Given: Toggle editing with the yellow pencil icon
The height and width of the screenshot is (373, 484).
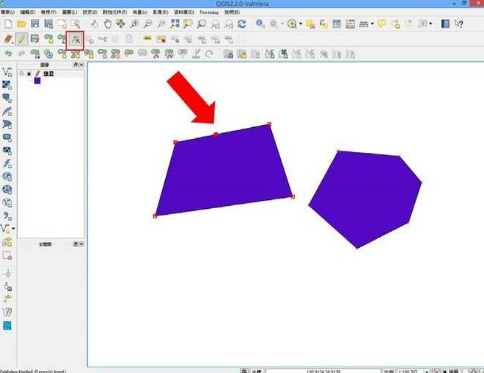Looking at the screenshot, I should [x=22, y=39].
